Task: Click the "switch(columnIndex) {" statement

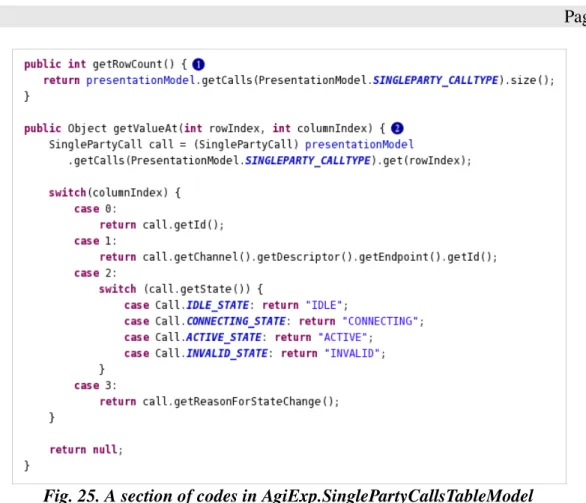Action: 115,193
